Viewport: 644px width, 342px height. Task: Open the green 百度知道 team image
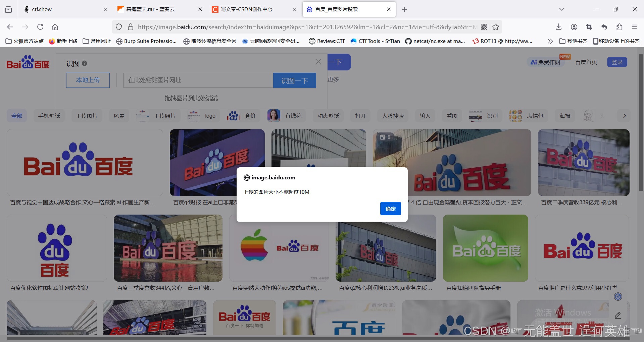click(485, 248)
